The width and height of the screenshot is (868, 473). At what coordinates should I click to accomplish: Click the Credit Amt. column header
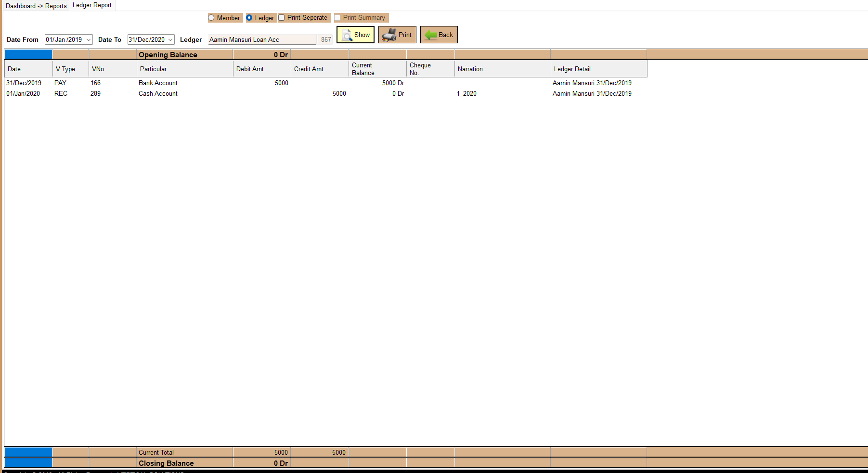coord(320,69)
